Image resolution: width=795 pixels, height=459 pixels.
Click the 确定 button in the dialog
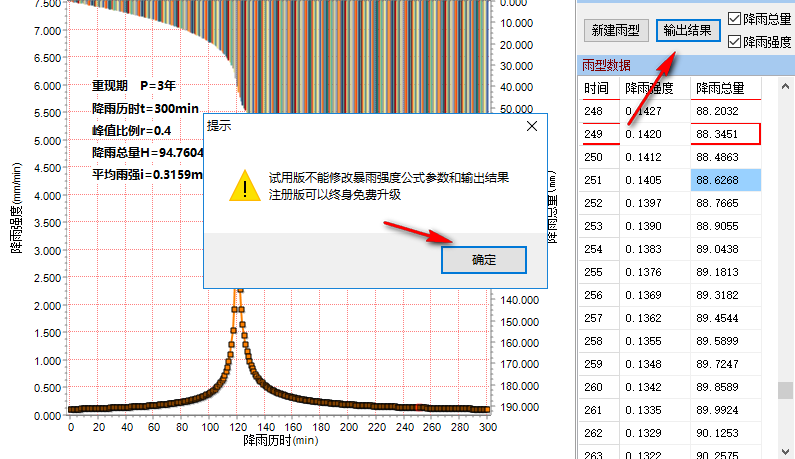[x=483, y=260]
